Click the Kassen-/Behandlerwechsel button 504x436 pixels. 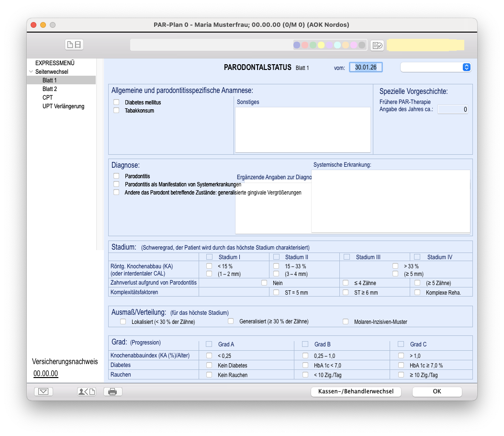click(356, 391)
